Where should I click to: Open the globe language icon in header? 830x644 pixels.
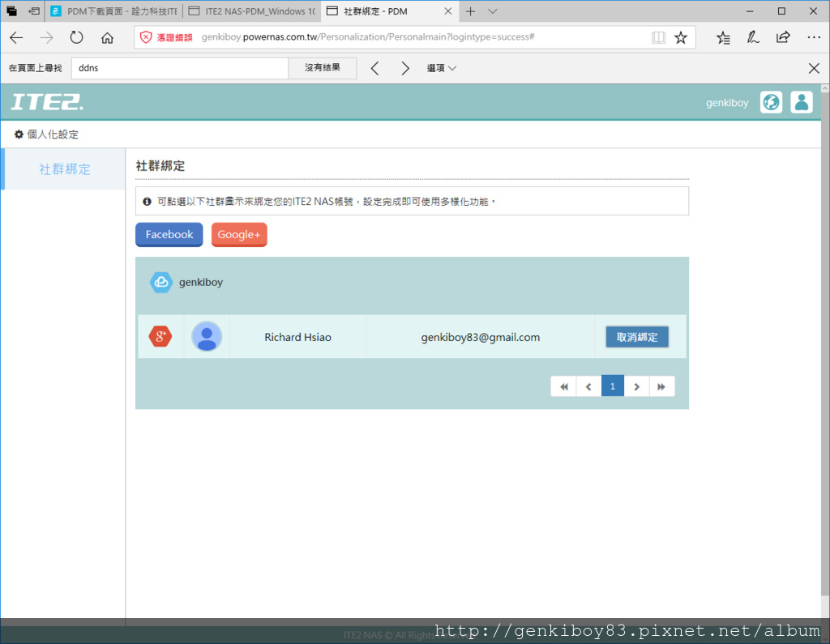coord(771,102)
